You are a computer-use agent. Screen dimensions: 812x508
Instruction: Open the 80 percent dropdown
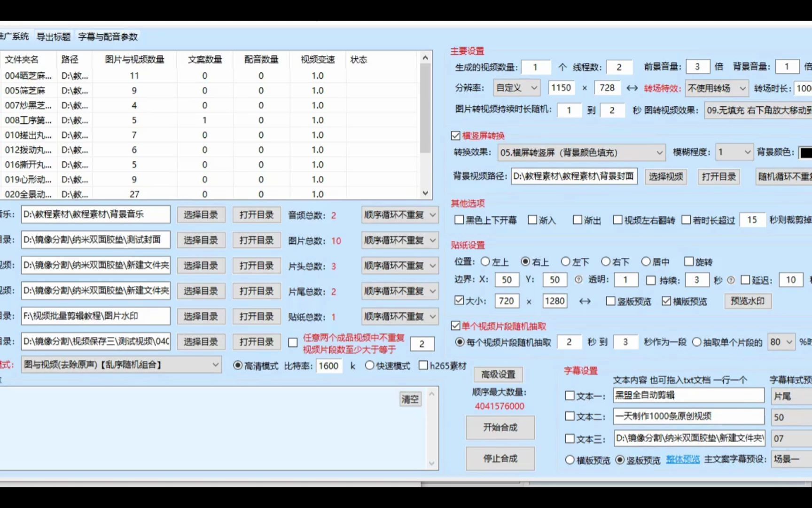[x=781, y=342]
